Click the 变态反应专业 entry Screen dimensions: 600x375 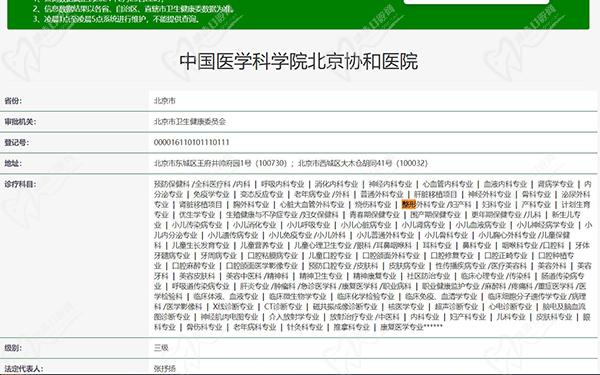tap(261, 194)
